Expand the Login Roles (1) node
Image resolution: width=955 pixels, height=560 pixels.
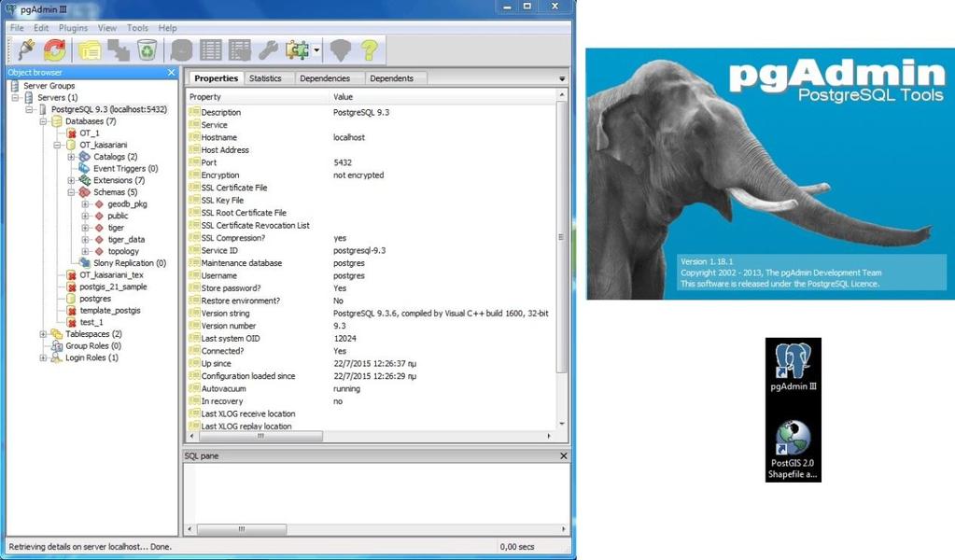(43, 357)
